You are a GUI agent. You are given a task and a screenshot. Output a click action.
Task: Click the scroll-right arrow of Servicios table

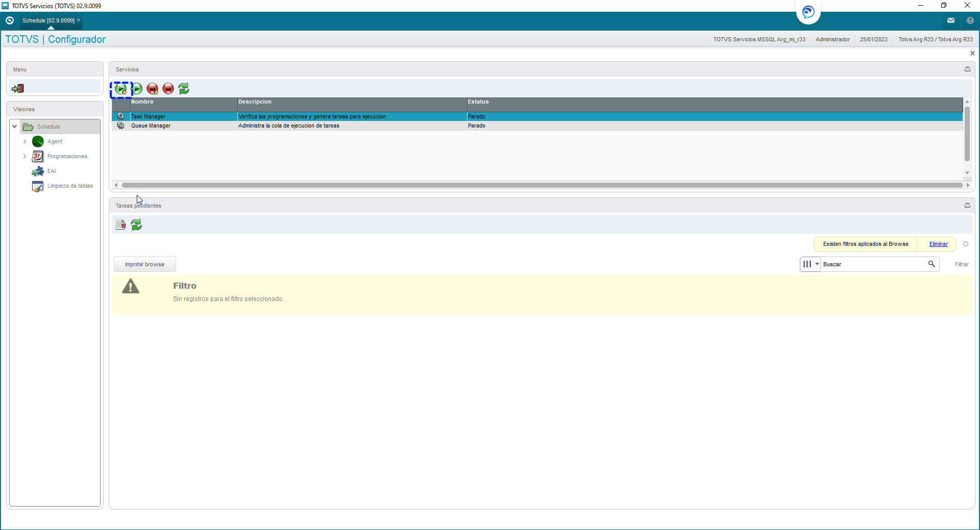[968, 185]
